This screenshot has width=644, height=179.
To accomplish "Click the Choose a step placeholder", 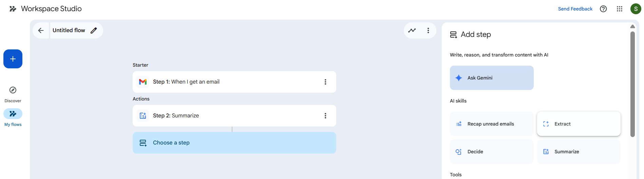I will (x=234, y=143).
